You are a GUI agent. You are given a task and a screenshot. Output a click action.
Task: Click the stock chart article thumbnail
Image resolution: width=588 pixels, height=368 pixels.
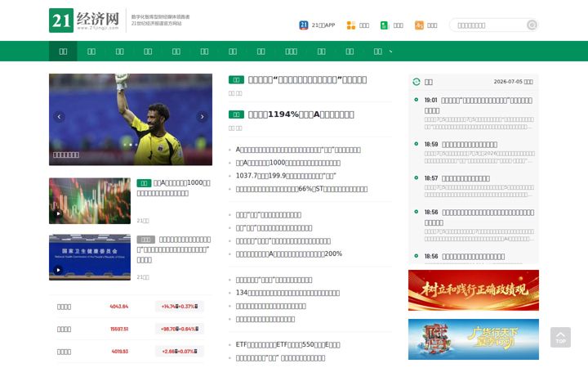(90, 201)
